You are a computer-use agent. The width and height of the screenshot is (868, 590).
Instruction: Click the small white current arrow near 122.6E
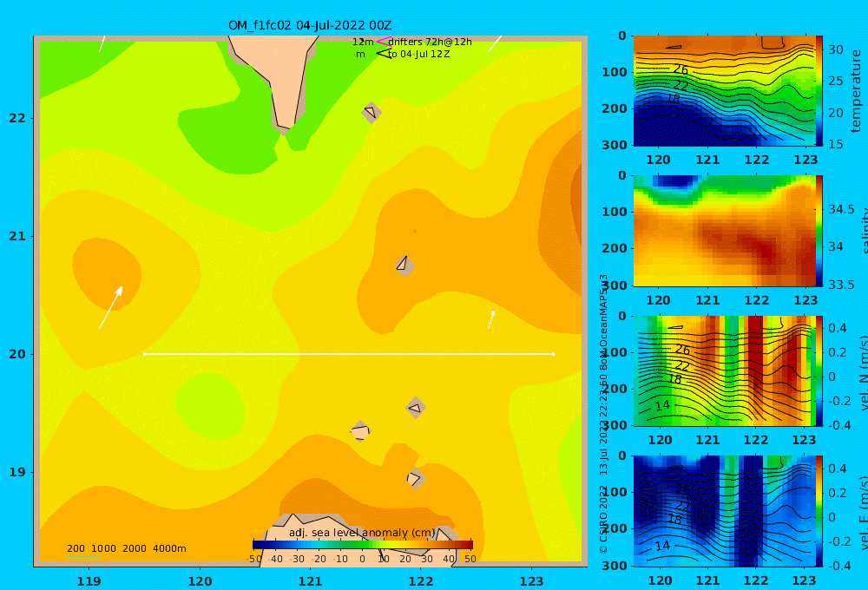tap(491, 320)
